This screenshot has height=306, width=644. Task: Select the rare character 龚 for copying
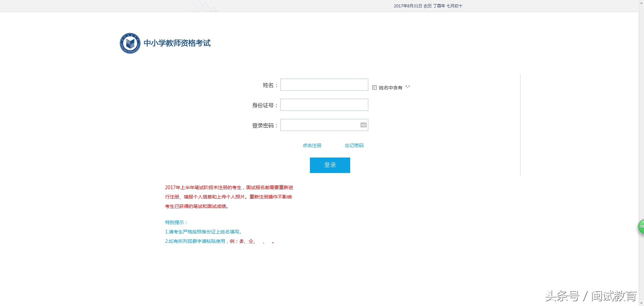[241, 242]
